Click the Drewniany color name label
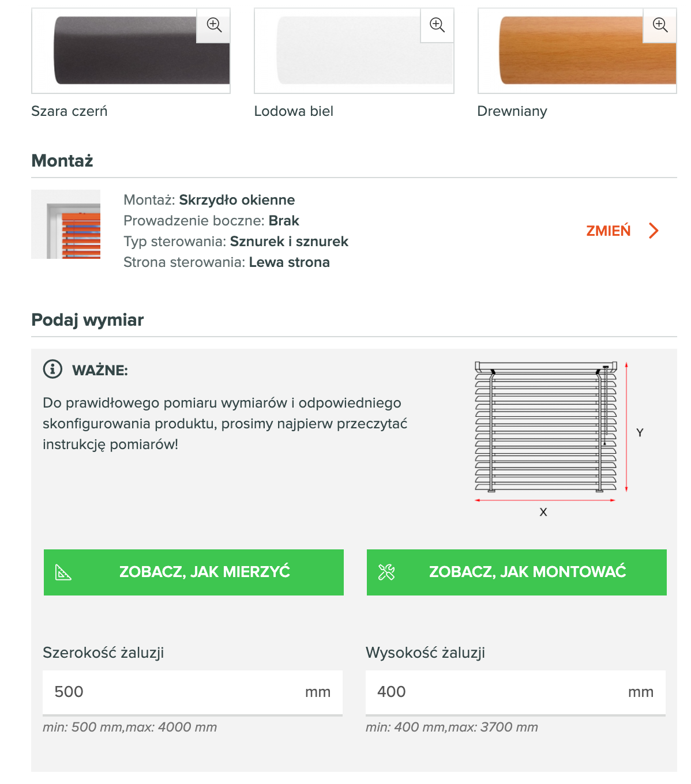This screenshot has width=691, height=784. click(x=512, y=111)
